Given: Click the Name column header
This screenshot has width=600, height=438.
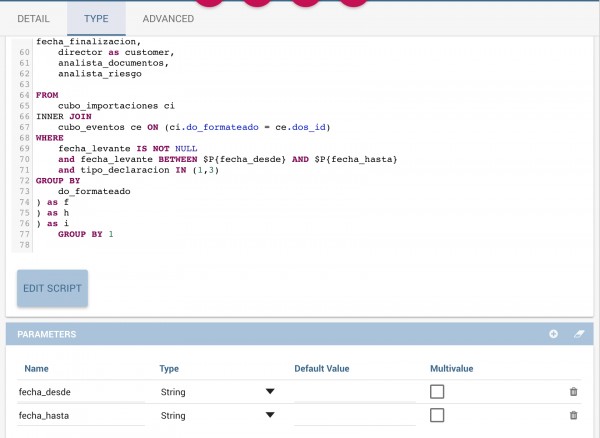Looking at the screenshot, I should (x=36, y=368).
